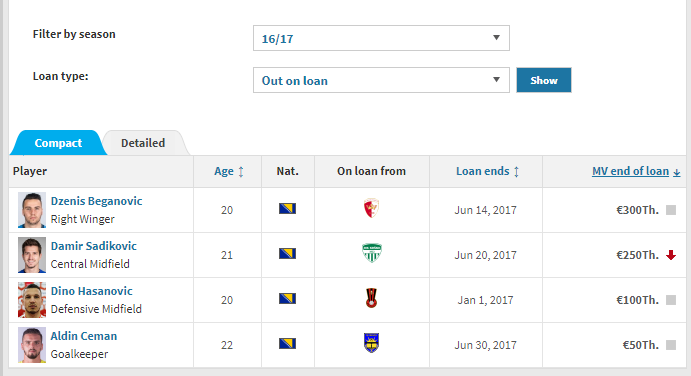The width and height of the screenshot is (691, 376).
Task: Open the 16/17 season dropdown
Action: point(381,38)
